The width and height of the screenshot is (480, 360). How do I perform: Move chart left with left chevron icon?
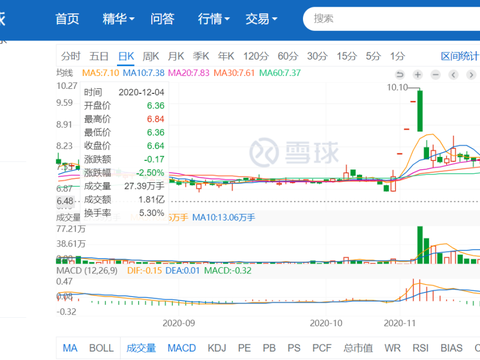point(453,75)
